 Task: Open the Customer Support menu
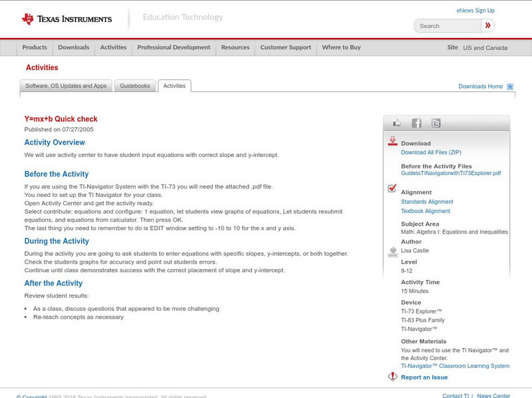pyautogui.click(x=286, y=47)
